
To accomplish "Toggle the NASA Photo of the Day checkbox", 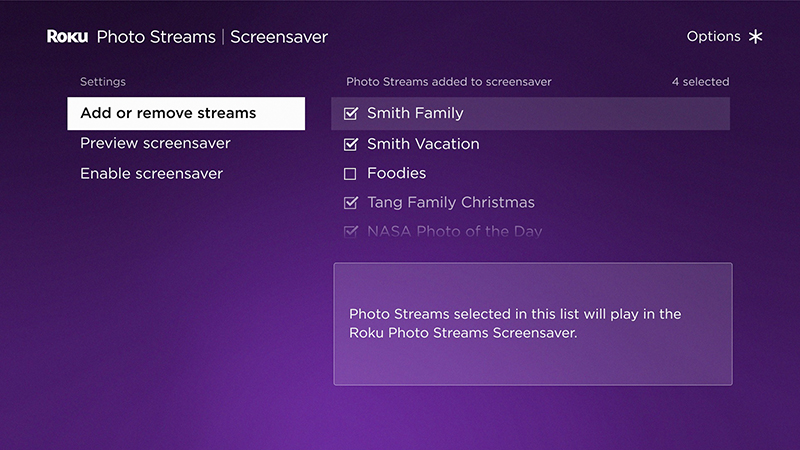I will (350, 232).
